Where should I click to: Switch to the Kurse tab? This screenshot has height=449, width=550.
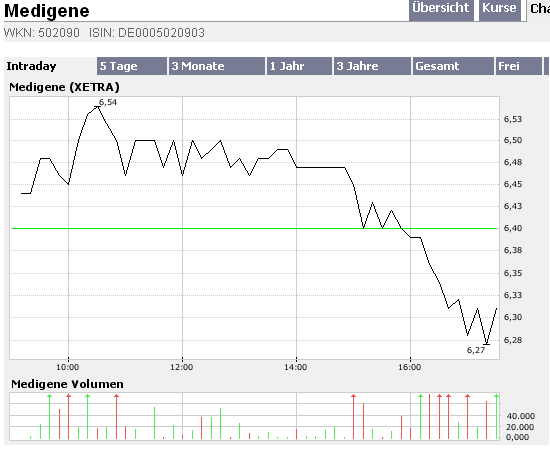coord(499,9)
